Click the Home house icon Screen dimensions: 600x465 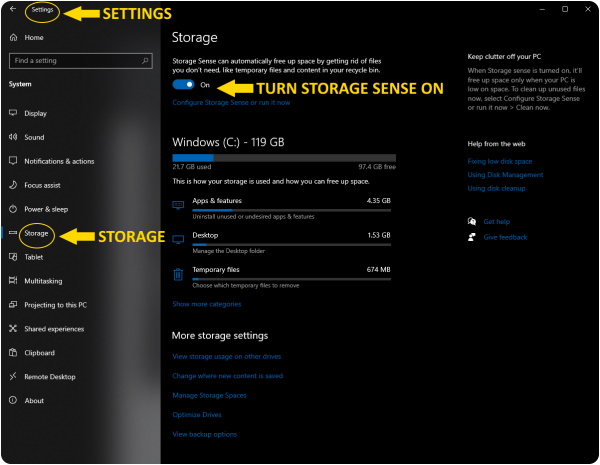click(x=13, y=37)
